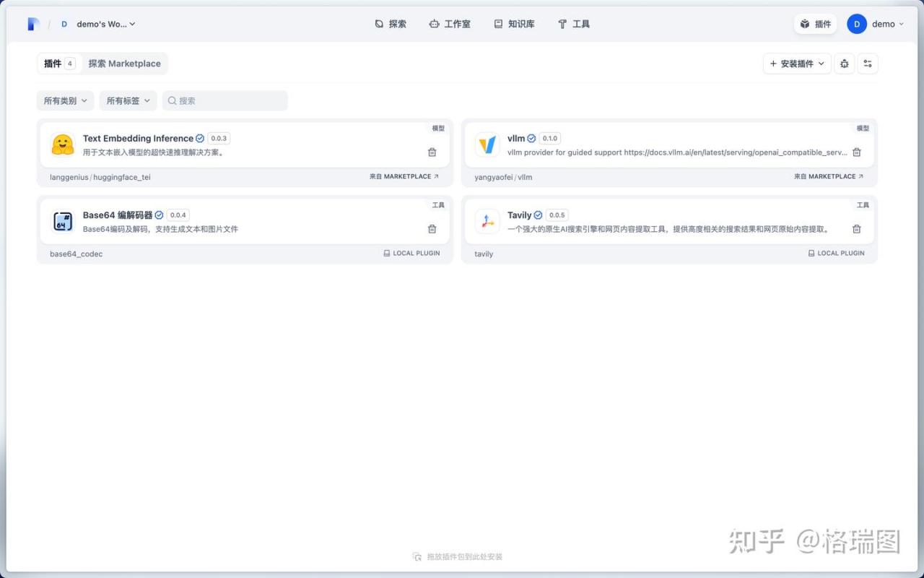Delete the vllm plugin with trash icon

(x=856, y=152)
